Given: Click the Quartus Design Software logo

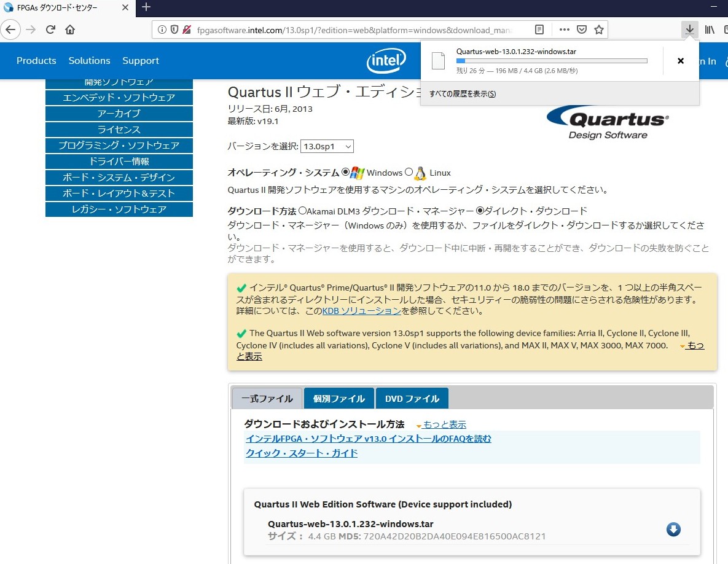Looking at the screenshot, I should click(x=608, y=122).
